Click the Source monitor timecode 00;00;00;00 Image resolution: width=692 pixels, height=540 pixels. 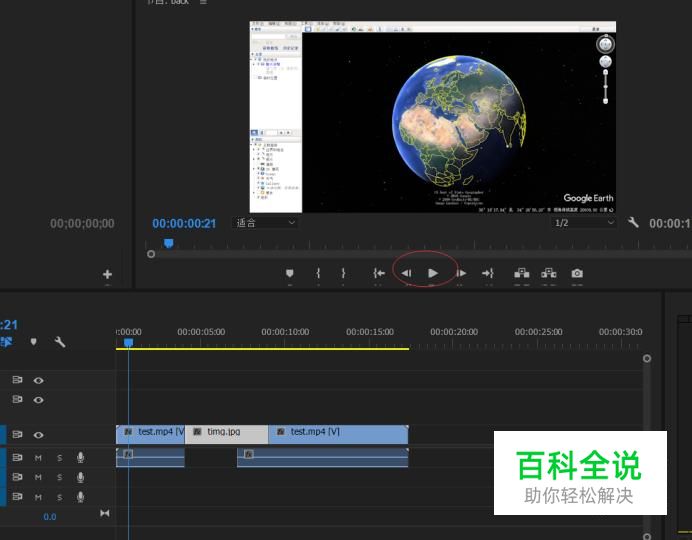pos(82,224)
